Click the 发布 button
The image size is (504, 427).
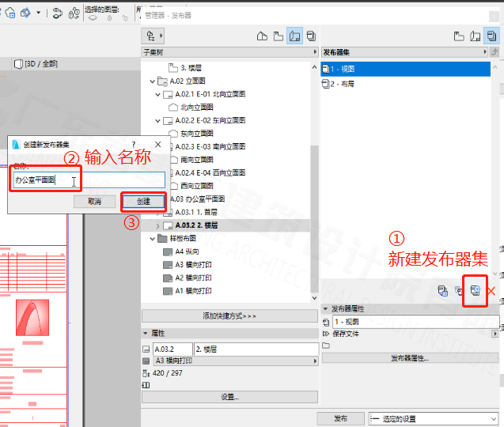(340, 418)
